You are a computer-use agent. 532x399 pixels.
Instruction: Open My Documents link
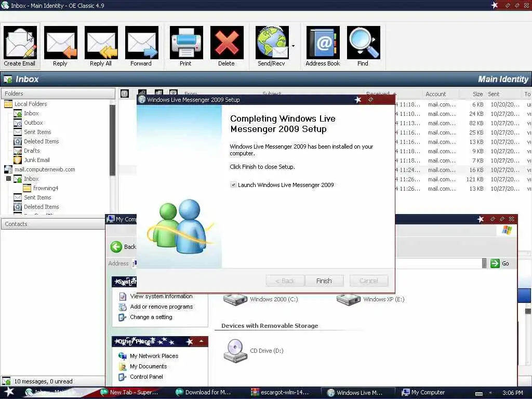click(148, 366)
